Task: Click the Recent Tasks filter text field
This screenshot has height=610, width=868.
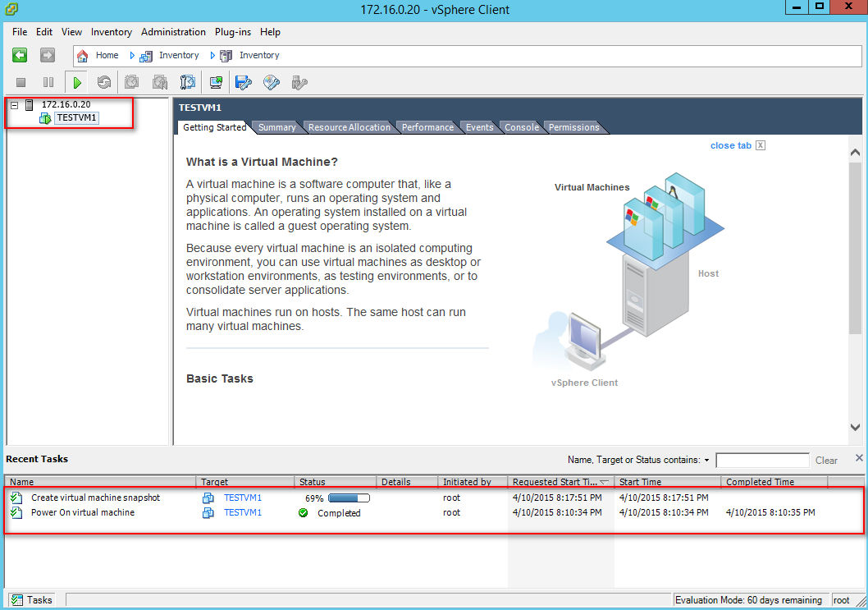Action: click(x=762, y=461)
